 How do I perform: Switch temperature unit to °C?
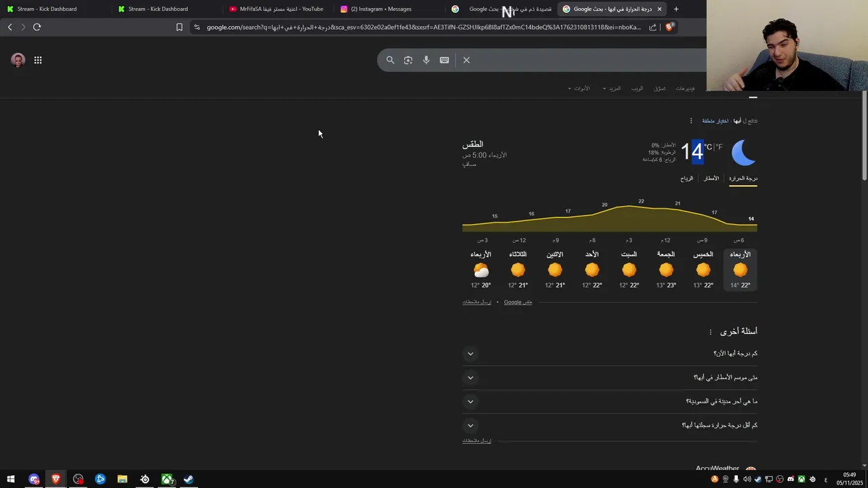point(708,147)
